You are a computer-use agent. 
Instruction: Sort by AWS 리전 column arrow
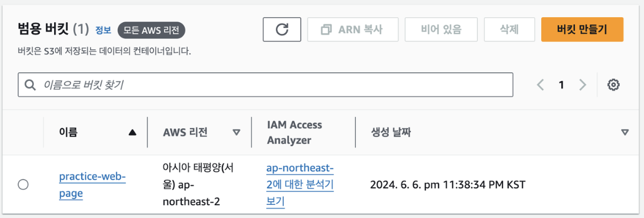[236, 132]
